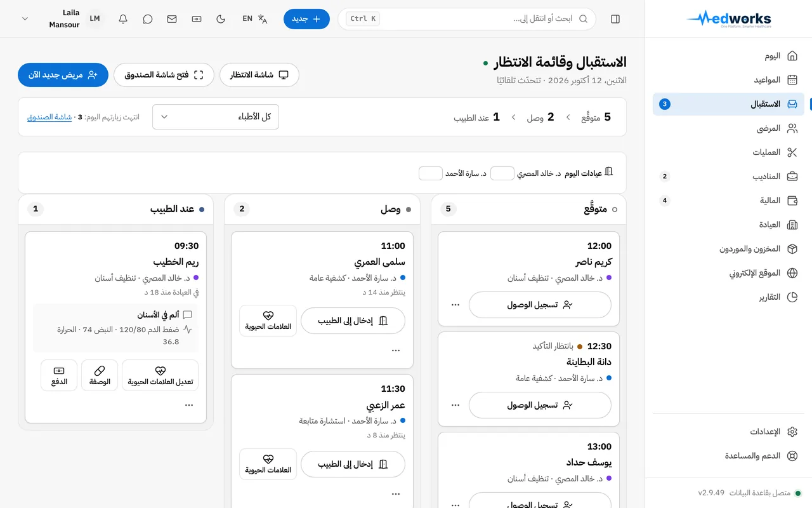812x508 pixels.
Task: Open التقارير in the sidebar
Action: [x=728, y=297]
